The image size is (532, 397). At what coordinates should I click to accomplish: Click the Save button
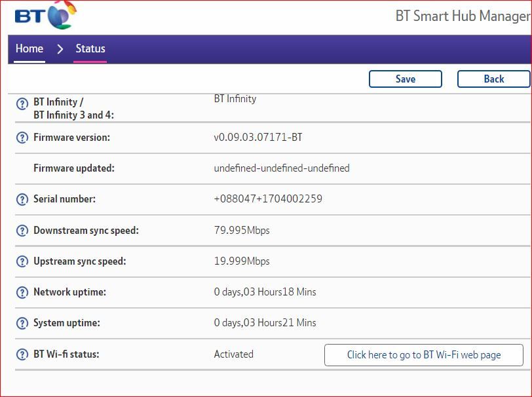406,79
